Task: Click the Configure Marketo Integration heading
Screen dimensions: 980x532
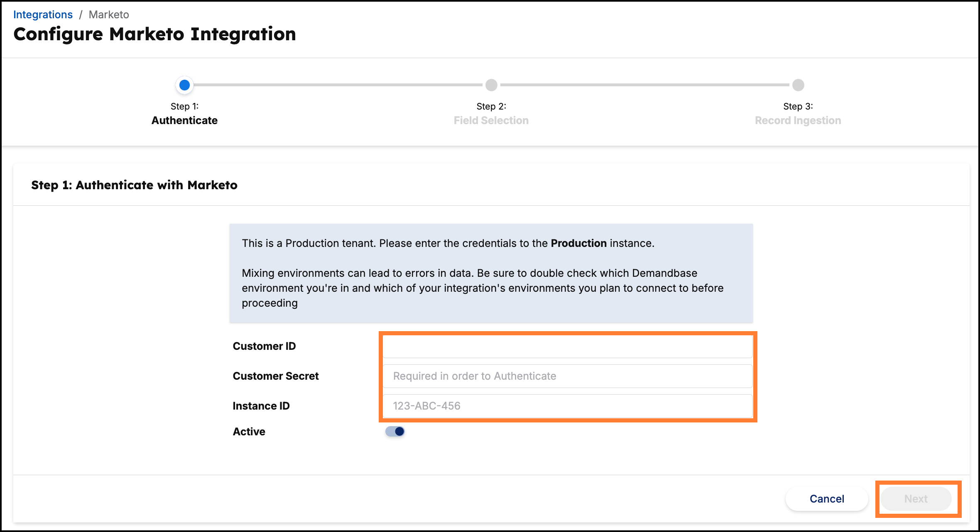Action: (155, 34)
